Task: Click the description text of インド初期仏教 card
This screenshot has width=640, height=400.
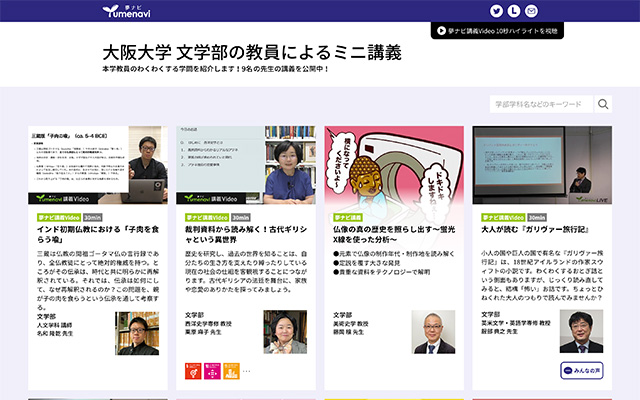Action: click(x=98, y=280)
